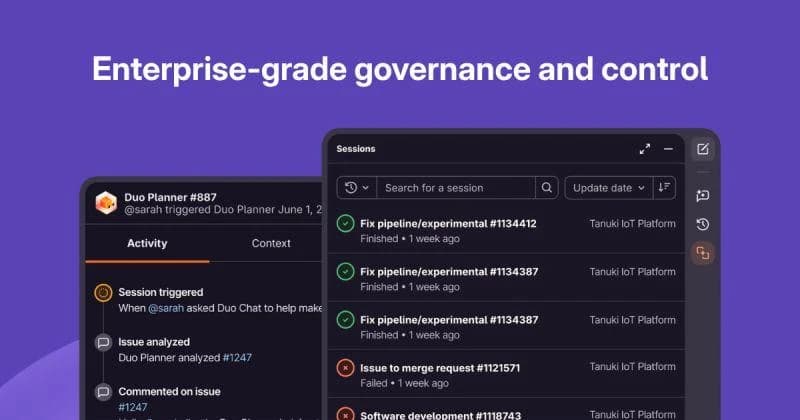
Task: Click the Sessions panel heading
Action: click(x=356, y=149)
